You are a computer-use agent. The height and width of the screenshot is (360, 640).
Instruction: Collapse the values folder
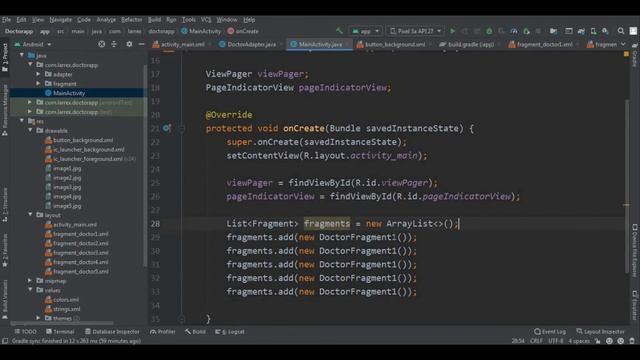click(30, 290)
